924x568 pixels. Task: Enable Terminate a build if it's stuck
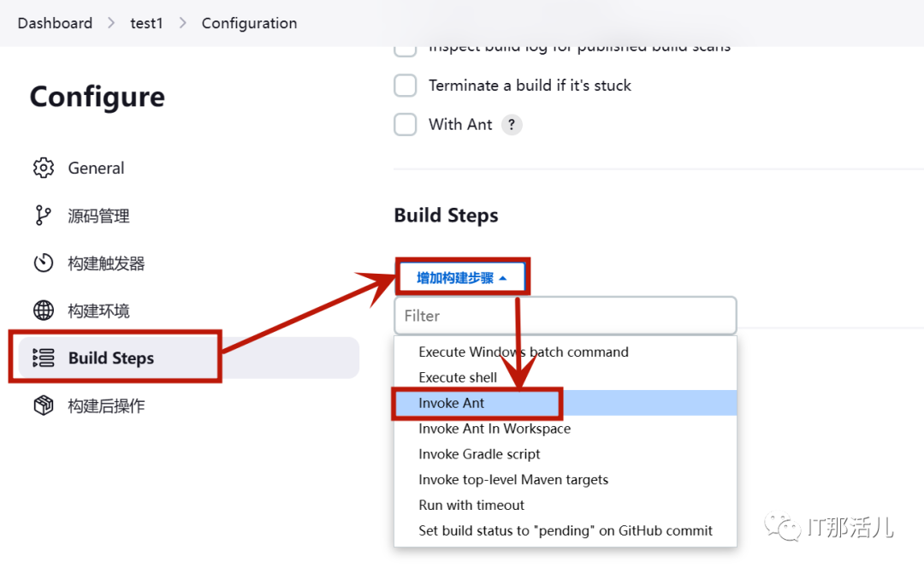point(406,86)
